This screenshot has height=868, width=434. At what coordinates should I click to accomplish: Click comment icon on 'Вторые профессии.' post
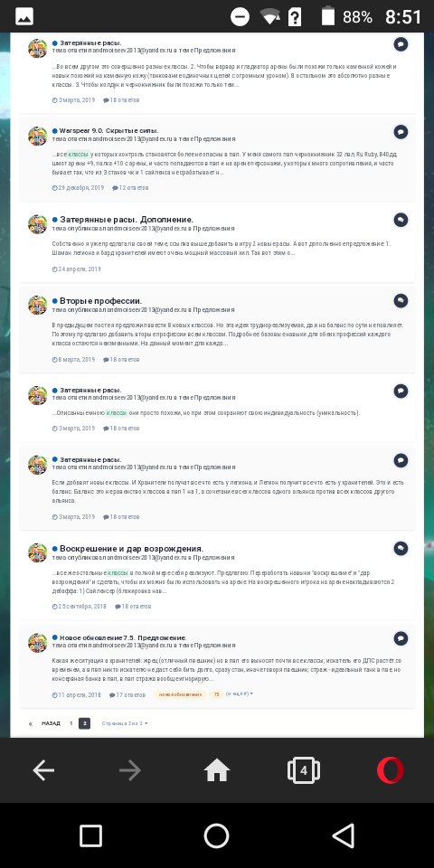click(x=401, y=300)
